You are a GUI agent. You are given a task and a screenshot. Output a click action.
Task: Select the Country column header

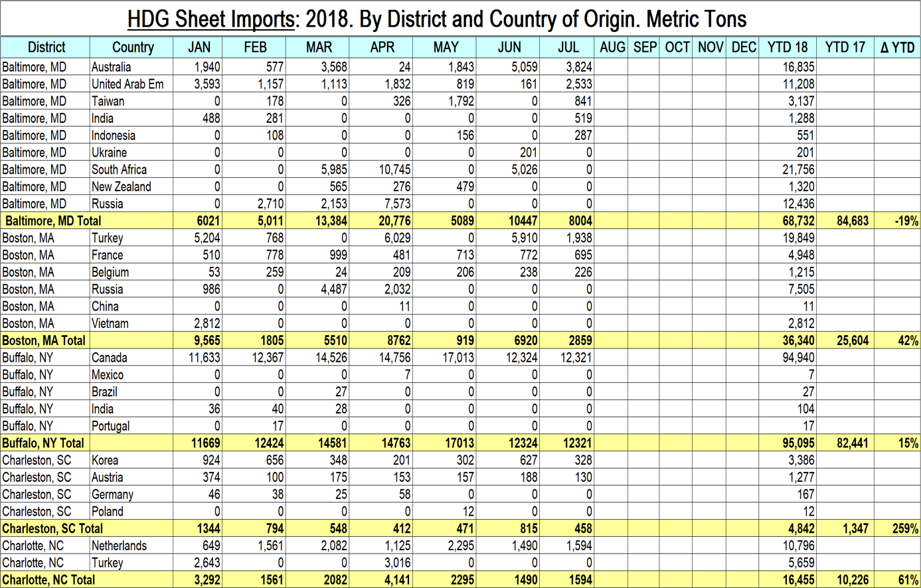132,48
